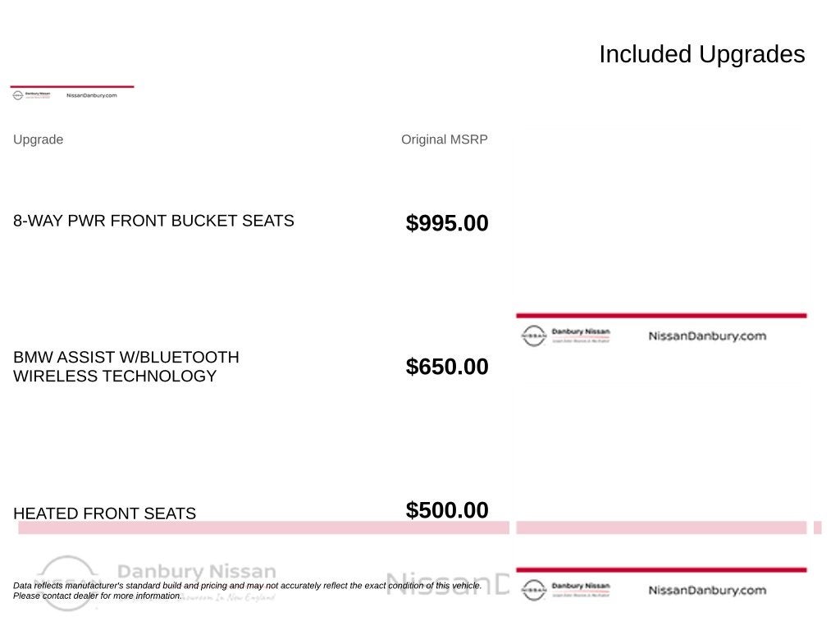Screen dimensions: 840x630
Task: Click the small Nissan logo icon under top-left red line
Action: (x=18, y=95)
